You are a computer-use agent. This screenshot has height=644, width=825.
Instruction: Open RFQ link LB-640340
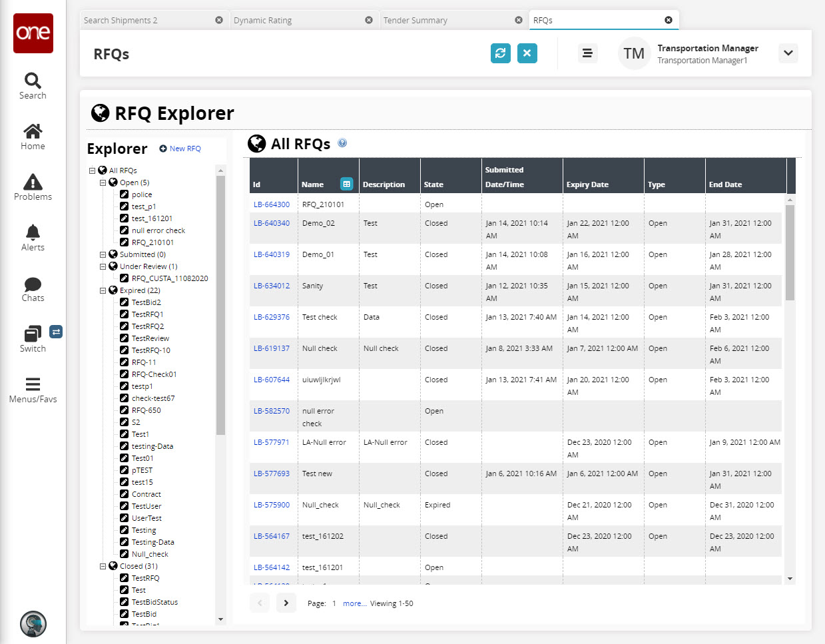tap(272, 223)
